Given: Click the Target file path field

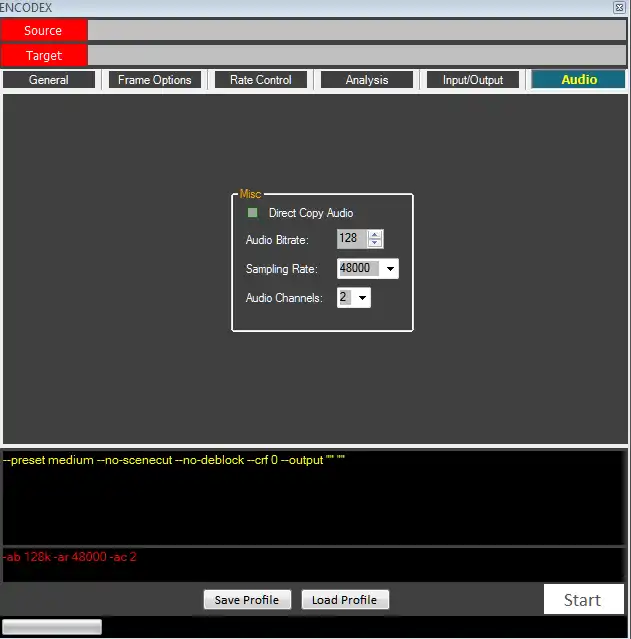Looking at the screenshot, I should click(357, 55).
